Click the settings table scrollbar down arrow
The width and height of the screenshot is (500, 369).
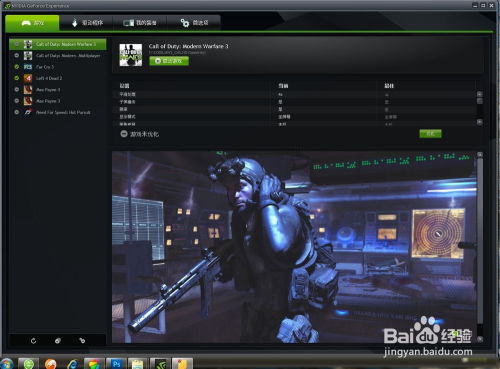pyautogui.click(x=480, y=122)
